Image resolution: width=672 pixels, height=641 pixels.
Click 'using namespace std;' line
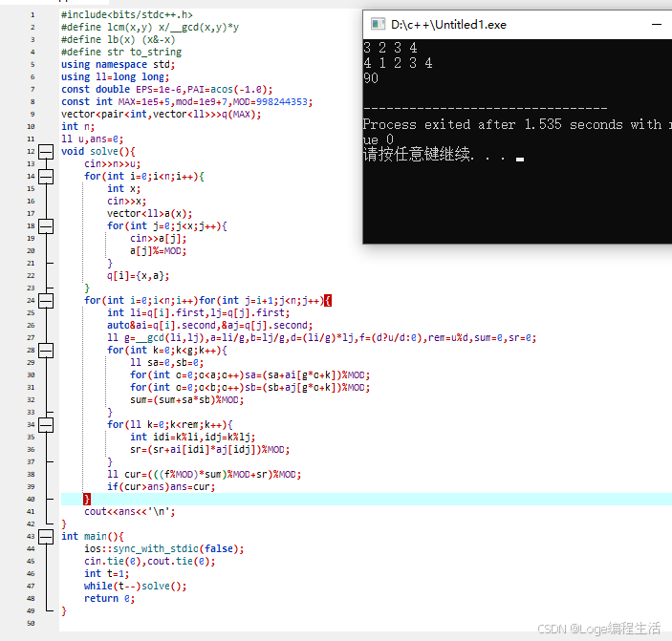point(118,65)
